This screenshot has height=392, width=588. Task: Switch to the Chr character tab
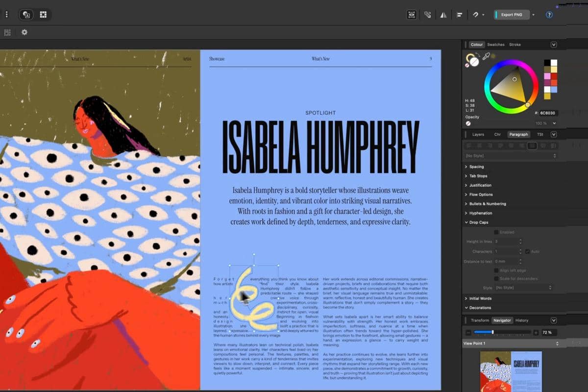point(497,134)
